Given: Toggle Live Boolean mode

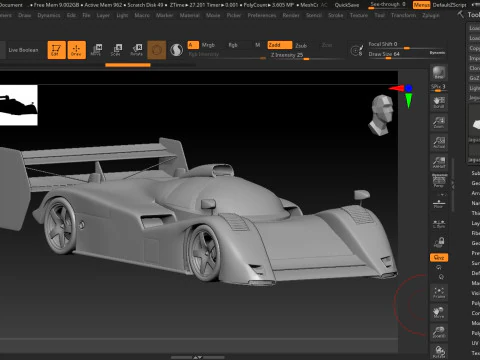Looking at the screenshot, I should [23, 50].
